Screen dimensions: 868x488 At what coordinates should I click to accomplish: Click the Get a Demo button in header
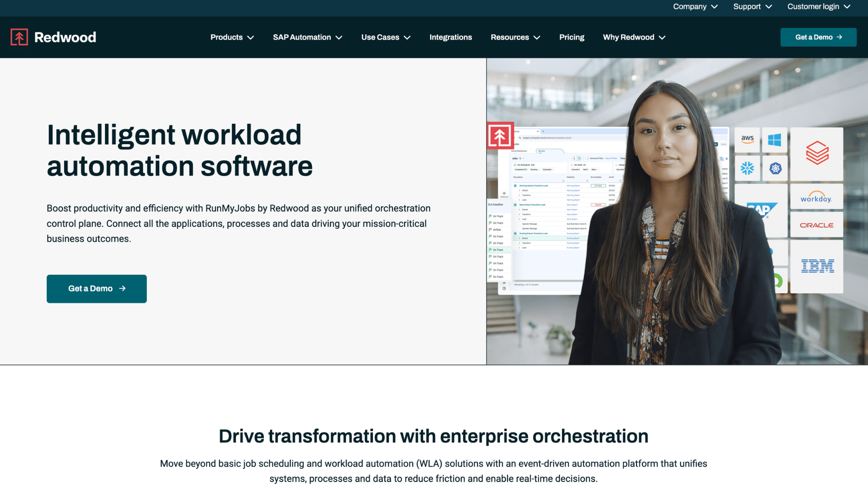click(818, 37)
